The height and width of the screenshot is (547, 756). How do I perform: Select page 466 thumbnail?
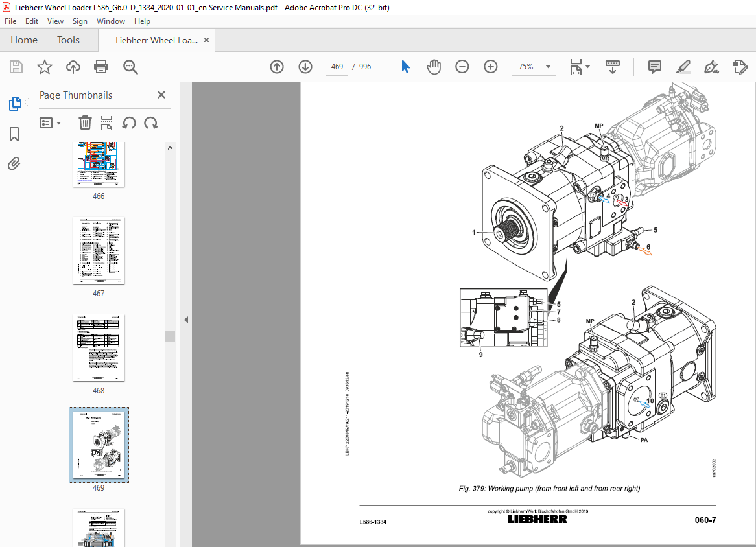click(99, 164)
